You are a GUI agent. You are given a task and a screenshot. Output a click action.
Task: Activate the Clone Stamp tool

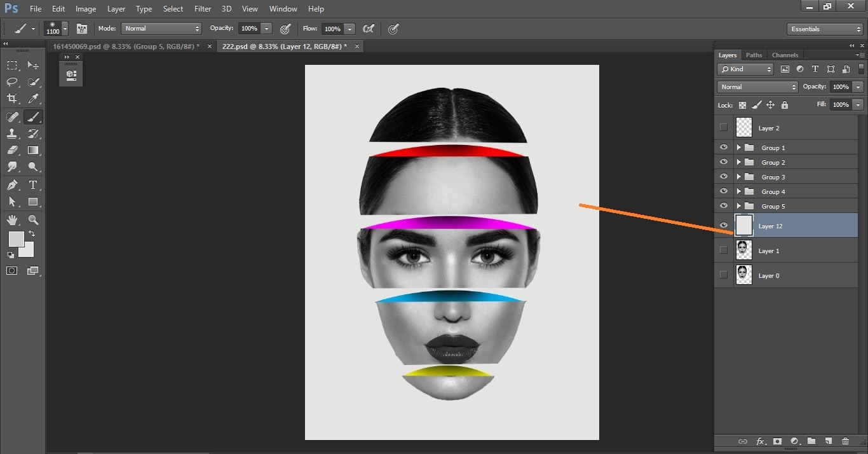click(x=11, y=134)
